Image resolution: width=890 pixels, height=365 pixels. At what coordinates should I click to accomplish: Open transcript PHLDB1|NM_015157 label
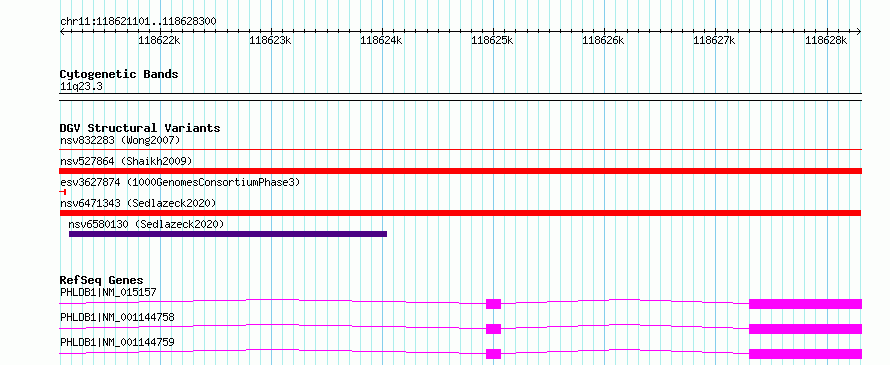[x=108, y=292]
